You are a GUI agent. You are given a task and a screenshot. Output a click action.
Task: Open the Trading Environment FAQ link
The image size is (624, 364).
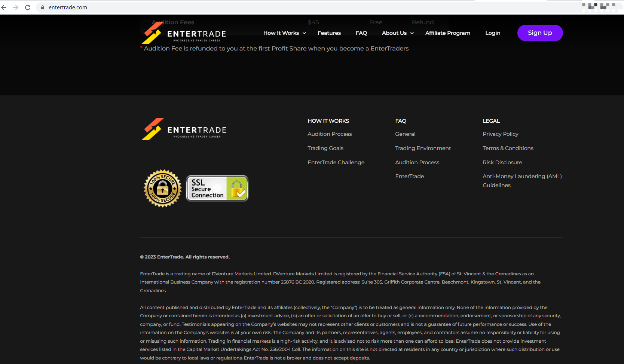point(423,148)
